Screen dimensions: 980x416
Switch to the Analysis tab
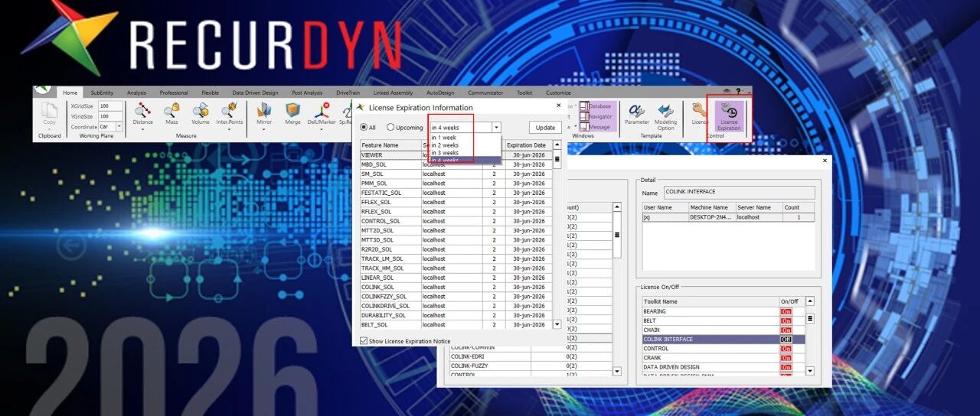coord(136,93)
